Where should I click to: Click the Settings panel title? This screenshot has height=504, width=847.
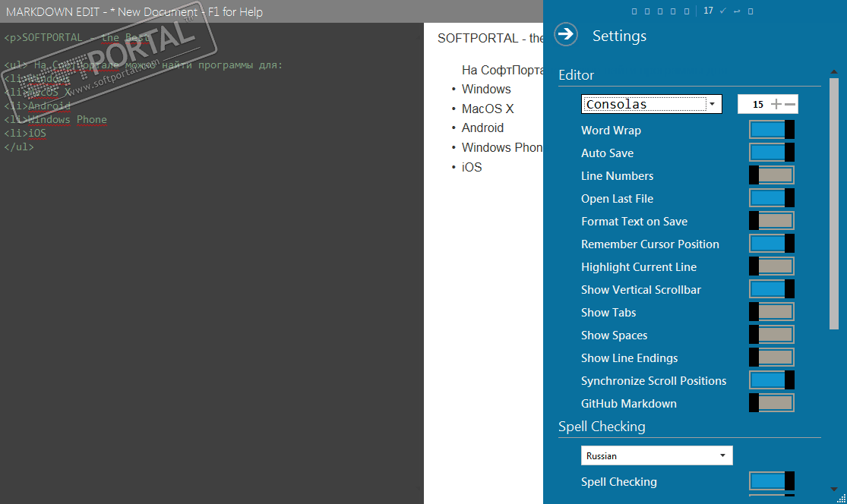tap(619, 36)
